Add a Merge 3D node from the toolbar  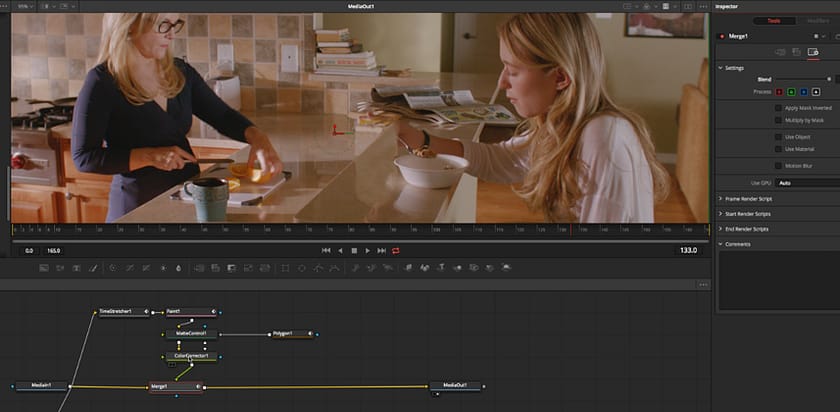(457, 267)
